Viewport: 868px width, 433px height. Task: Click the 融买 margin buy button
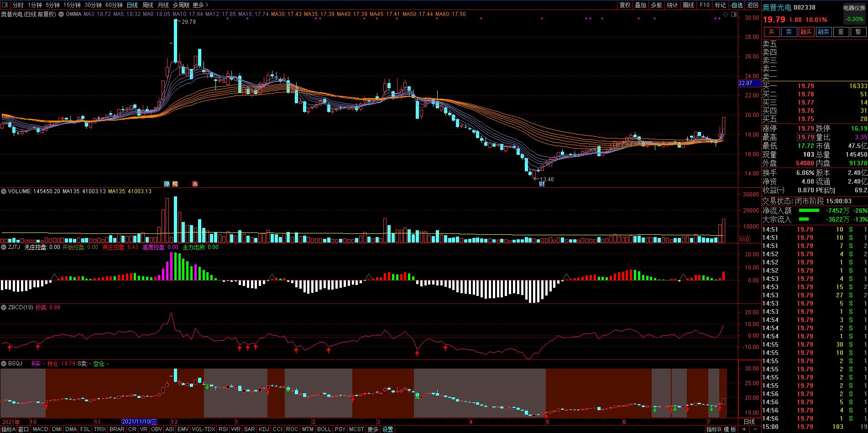tap(806, 32)
